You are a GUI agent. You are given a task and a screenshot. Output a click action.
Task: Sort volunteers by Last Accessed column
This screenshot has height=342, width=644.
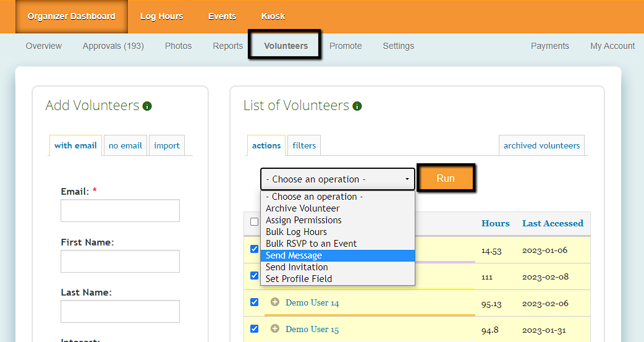click(x=553, y=223)
